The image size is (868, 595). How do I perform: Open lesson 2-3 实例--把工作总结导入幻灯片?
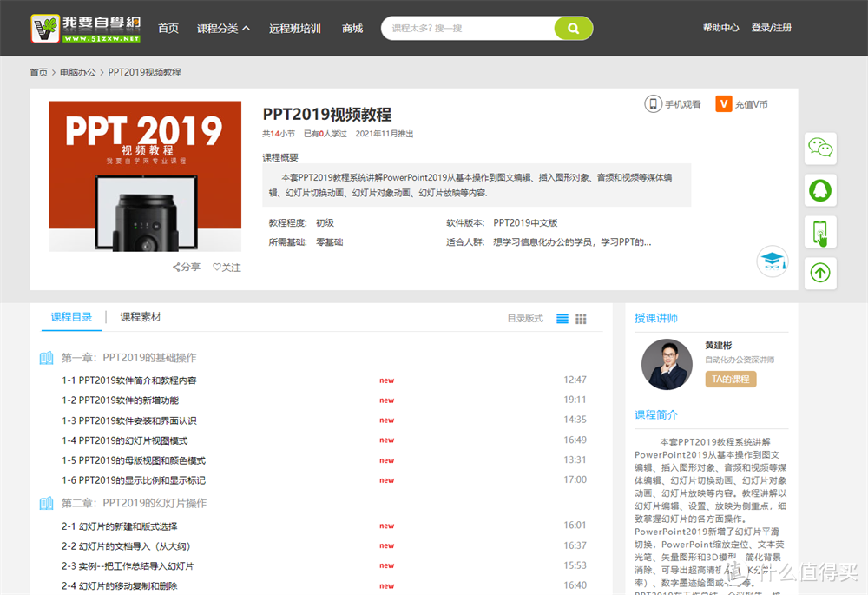point(128,566)
